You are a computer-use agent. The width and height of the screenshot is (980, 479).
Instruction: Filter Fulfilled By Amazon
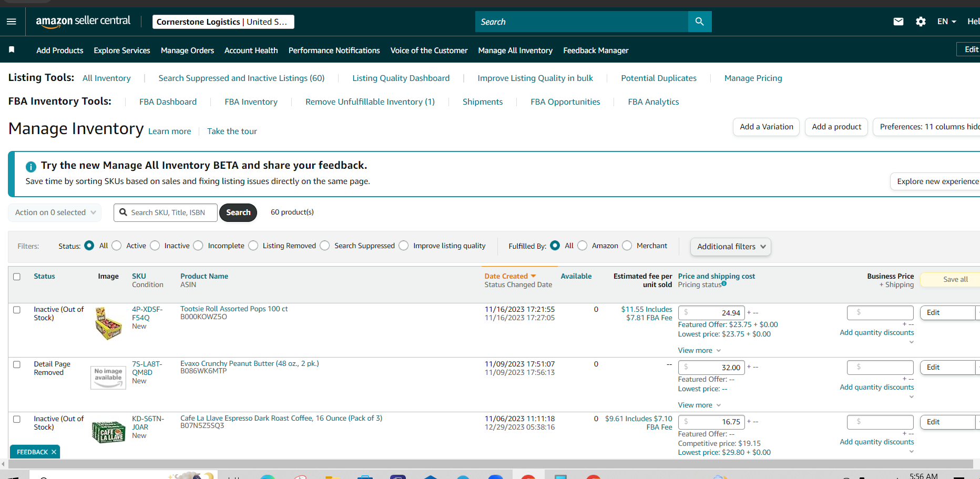pyautogui.click(x=583, y=246)
